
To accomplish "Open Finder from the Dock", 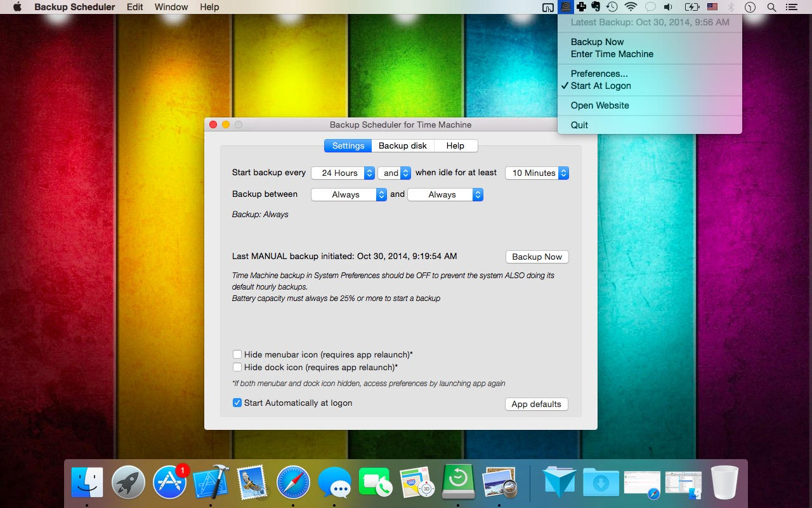I will 87,482.
